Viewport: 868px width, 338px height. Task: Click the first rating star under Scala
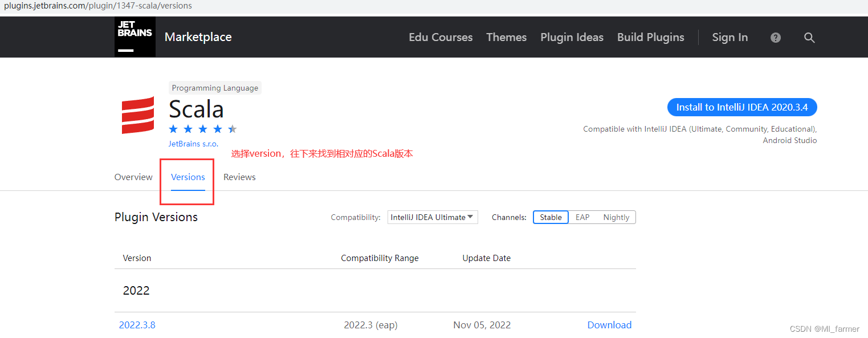point(173,129)
